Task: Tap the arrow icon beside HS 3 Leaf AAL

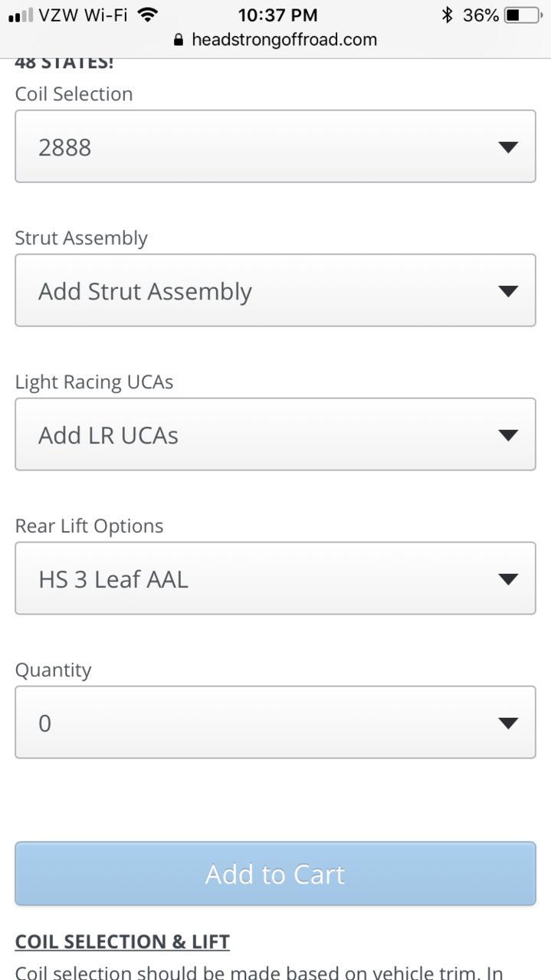Action: pyautogui.click(x=507, y=579)
